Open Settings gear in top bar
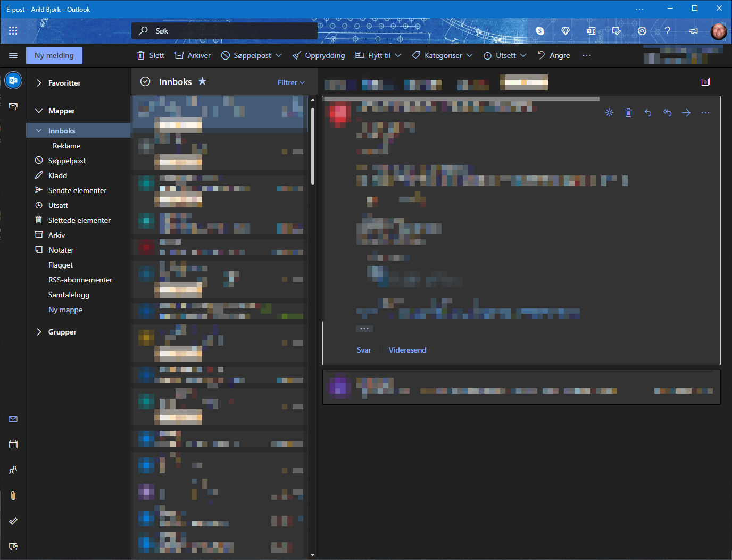732x560 pixels. (642, 31)
